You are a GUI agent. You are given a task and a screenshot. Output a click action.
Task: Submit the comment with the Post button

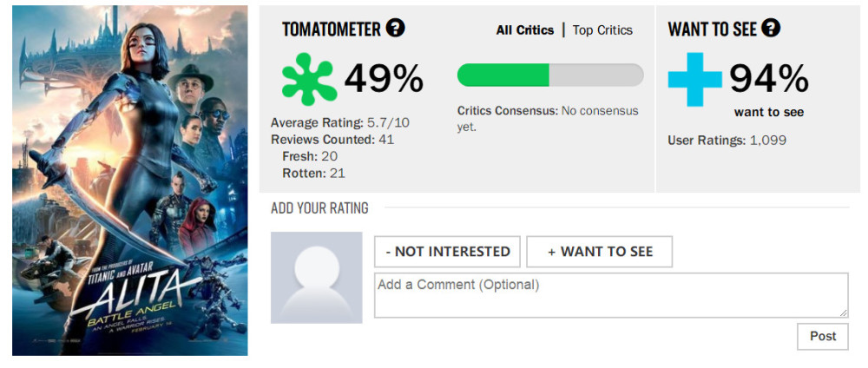[x=822, y=337]
